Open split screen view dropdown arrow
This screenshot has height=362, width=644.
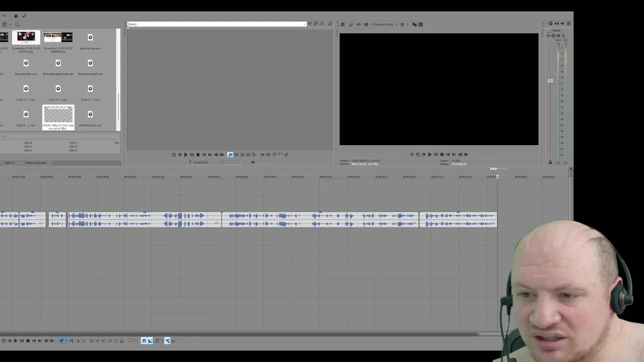(371, 24)
